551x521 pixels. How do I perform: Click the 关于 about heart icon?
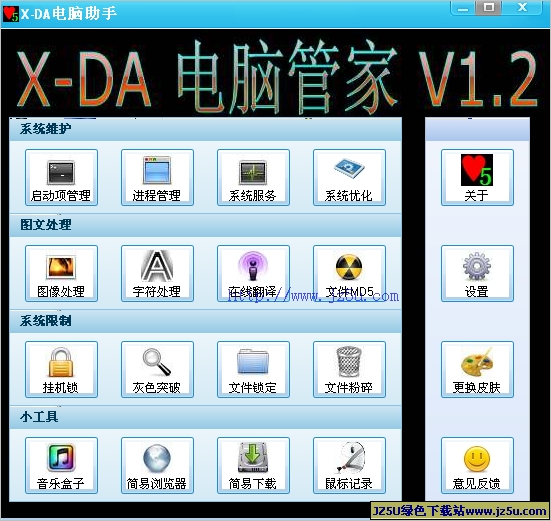(x=477, y=177)
